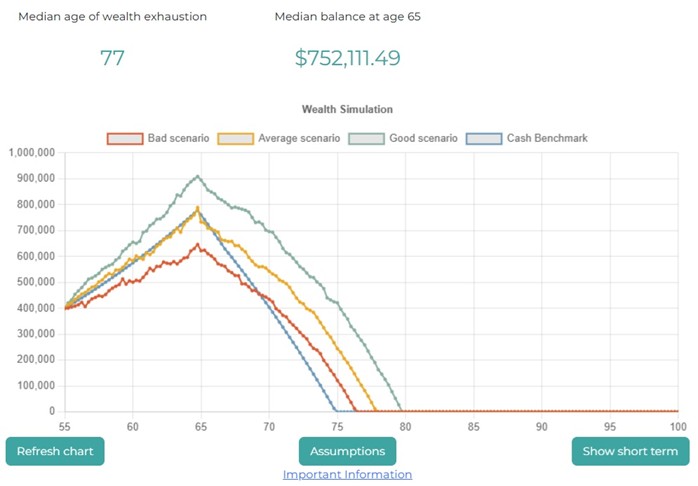This screenshot has width=698, height=486.
Task: Click the yellow Average scenario legend box
Action: tap(235, 137)
